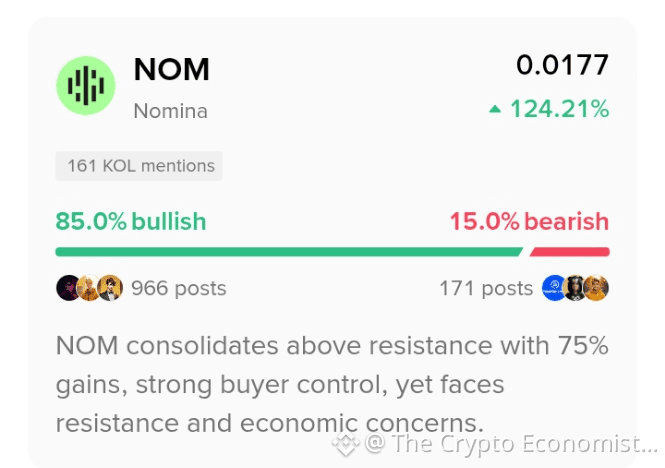Click the green NOM token logo

(x=86, y=86)
